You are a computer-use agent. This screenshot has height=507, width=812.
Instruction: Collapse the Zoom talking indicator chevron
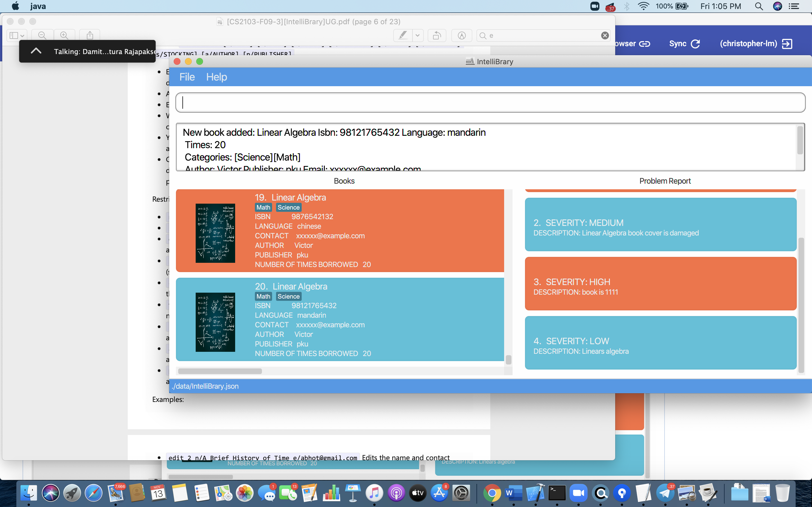pos(36,51)
